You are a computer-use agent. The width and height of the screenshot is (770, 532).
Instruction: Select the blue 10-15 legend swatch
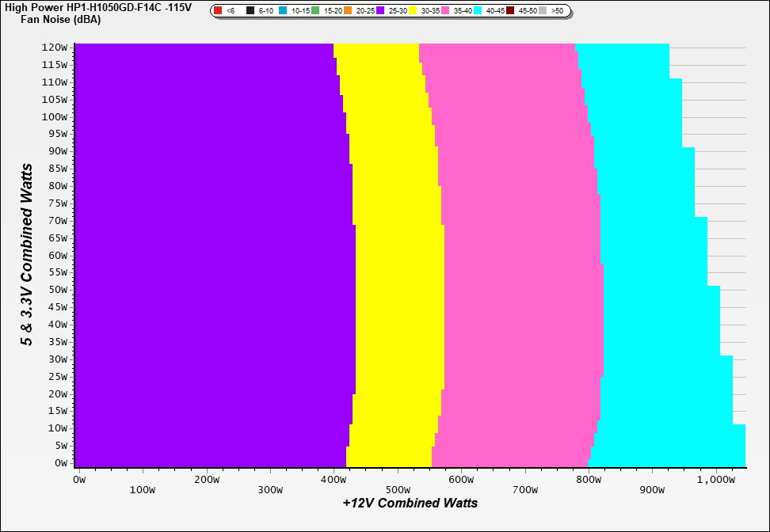point(283,11)
